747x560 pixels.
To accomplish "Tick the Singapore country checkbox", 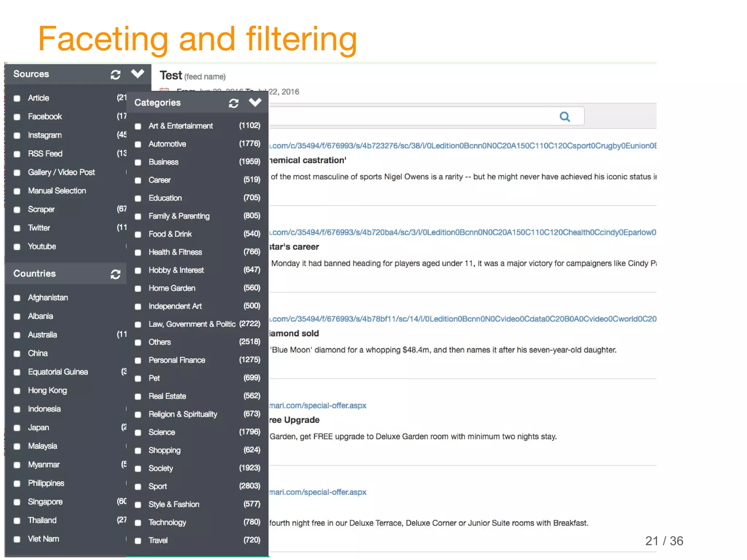I will coord(17,502).
